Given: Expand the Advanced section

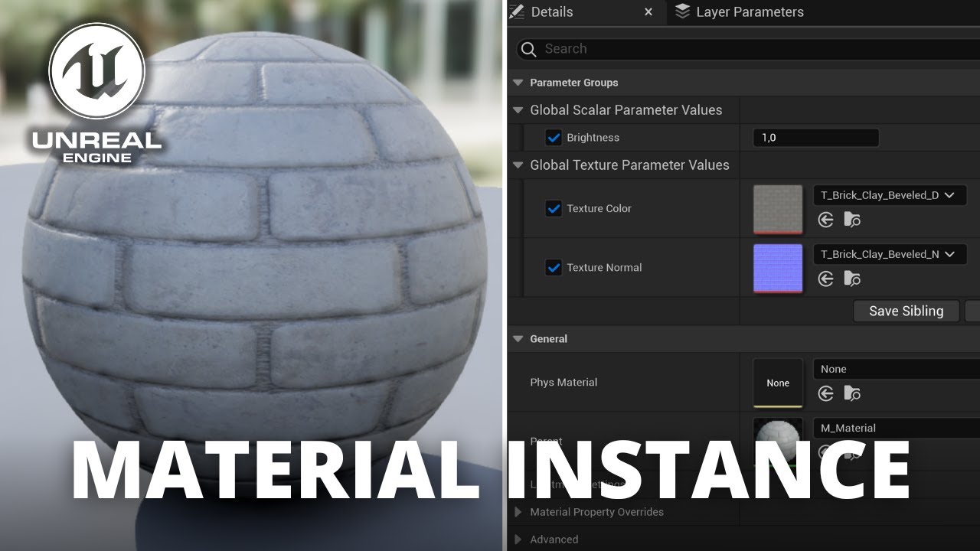Looking at the screenshot, I should click(518, 540).
